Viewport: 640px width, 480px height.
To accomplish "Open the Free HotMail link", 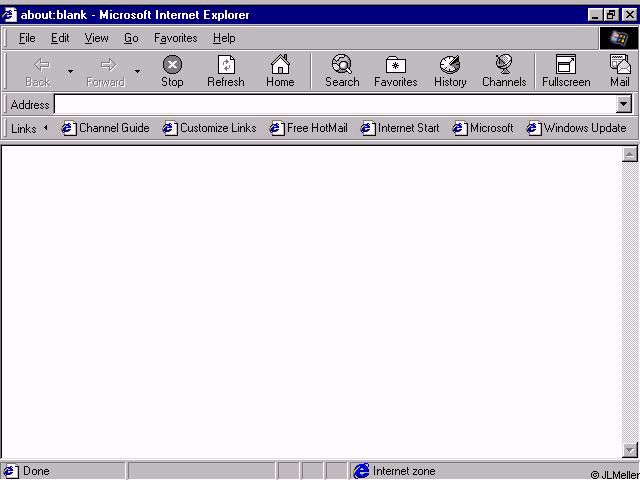I will (x=309, y=128).
